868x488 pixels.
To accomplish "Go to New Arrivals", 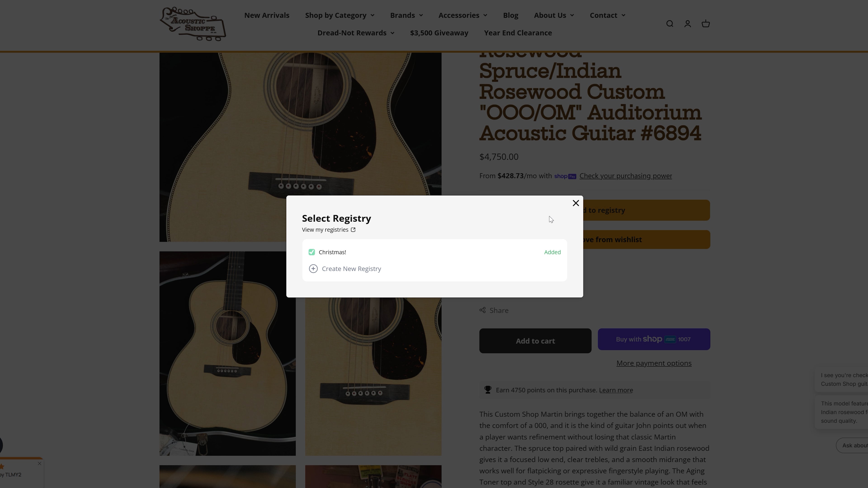I will click(x=267, y=15).
